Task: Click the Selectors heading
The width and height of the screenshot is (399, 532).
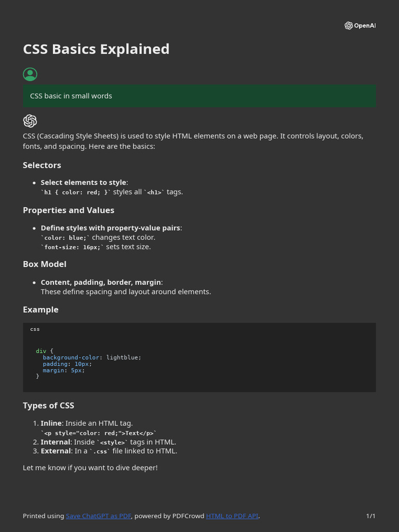Action: point(42,165)
